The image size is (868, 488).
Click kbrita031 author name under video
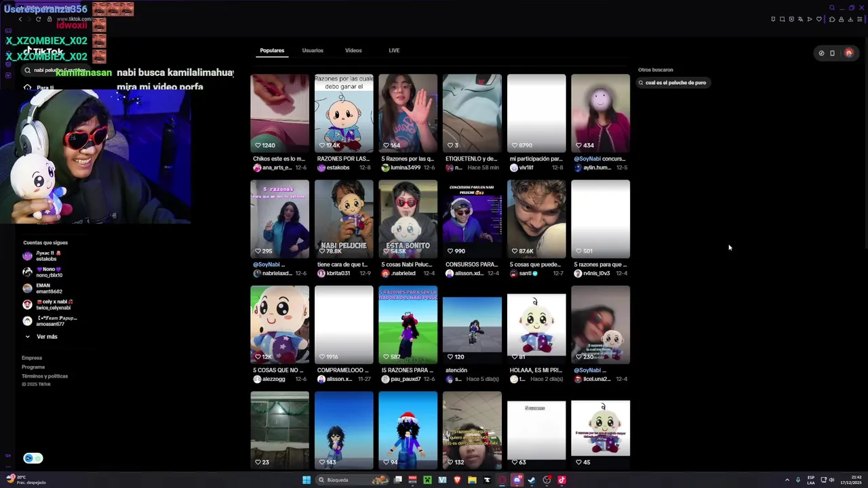point(338,273)
